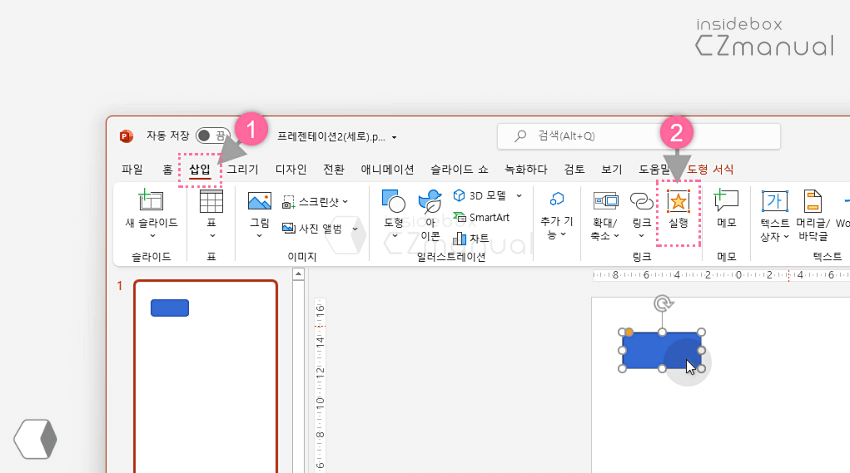Click the 새 슬라이드 icon
The width and height of the screenshot is (850, 473).
coord(151,200)
